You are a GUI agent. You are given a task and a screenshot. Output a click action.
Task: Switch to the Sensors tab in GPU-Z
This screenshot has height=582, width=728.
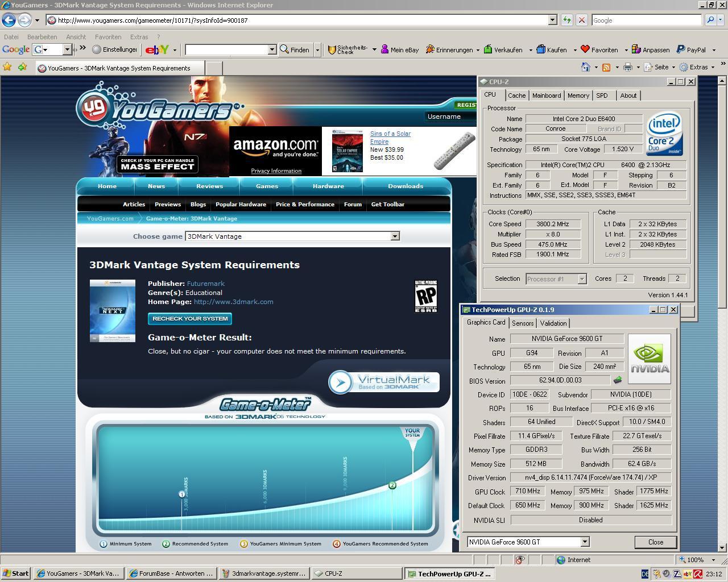pos(523,323)
